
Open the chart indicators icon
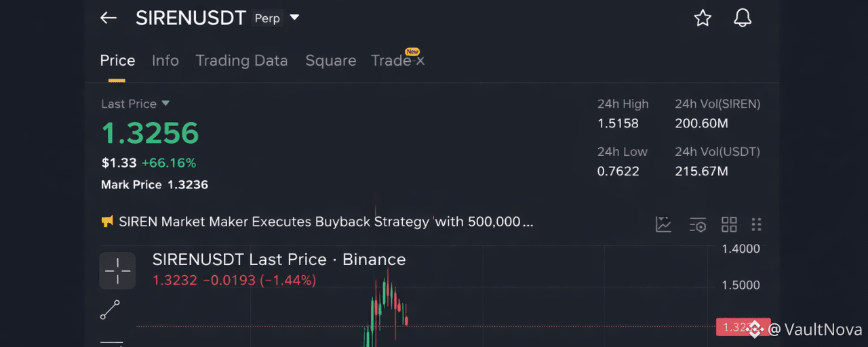663,224
